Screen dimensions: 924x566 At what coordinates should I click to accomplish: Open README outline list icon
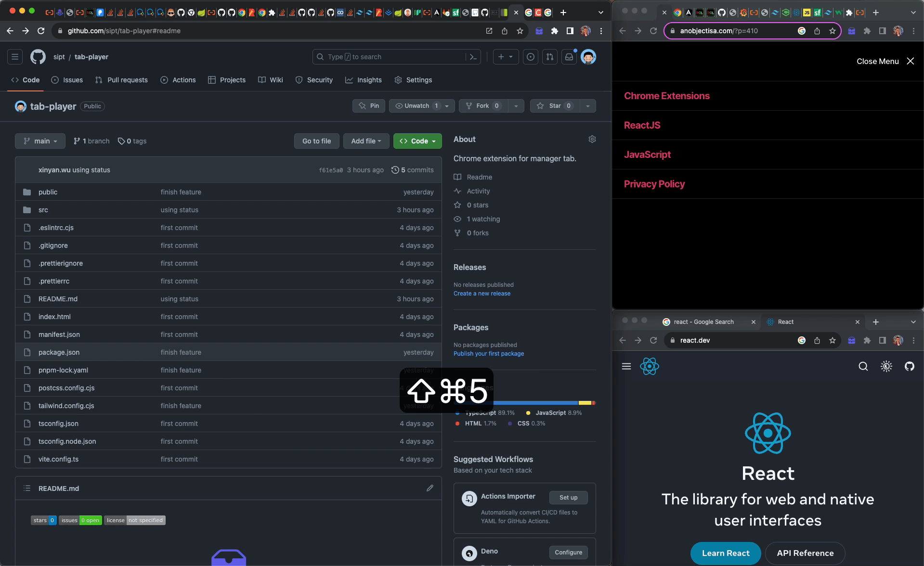27,488
